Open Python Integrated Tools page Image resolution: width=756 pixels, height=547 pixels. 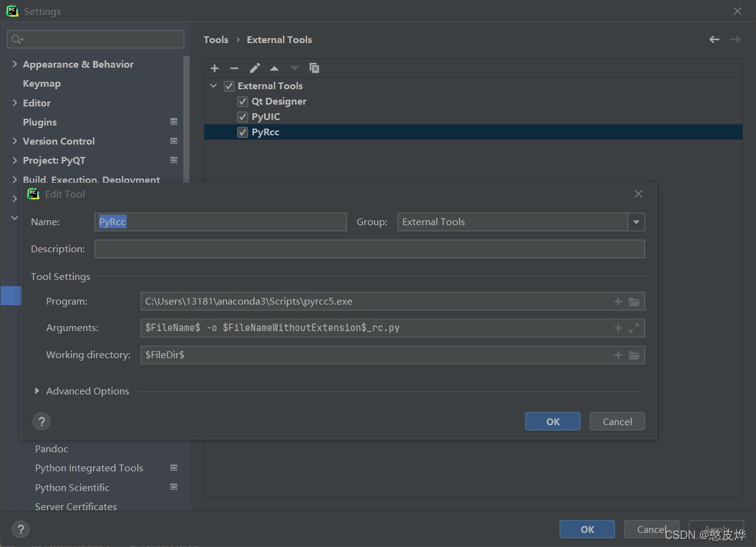point(89,468)
